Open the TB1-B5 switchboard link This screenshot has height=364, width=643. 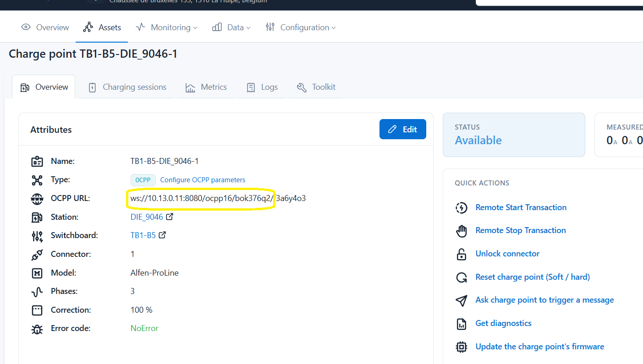(x=143, y=235)
